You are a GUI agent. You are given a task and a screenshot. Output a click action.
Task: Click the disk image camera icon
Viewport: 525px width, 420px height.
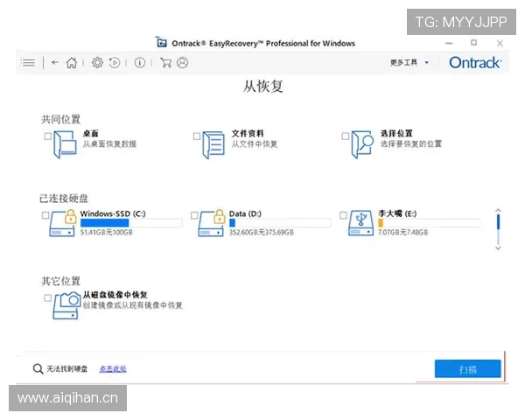click(67, 305)
